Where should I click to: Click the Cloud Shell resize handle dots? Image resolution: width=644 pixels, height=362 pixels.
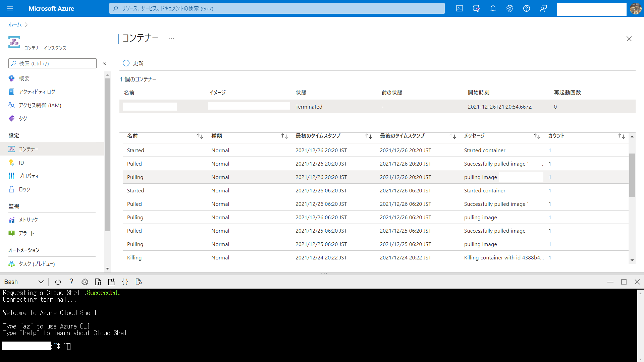324,273
